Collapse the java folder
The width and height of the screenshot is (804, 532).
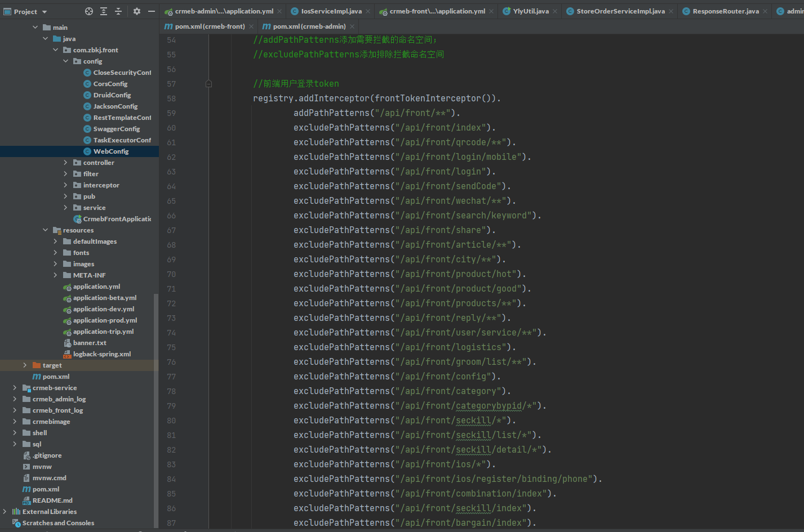(x=46, y=38)
